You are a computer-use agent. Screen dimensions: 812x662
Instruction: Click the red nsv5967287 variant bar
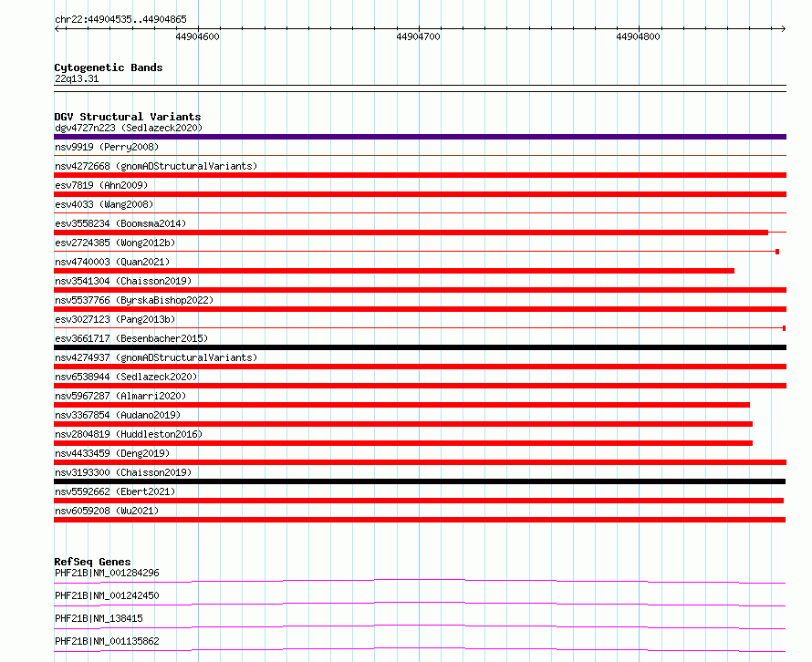tap(401, 405)
